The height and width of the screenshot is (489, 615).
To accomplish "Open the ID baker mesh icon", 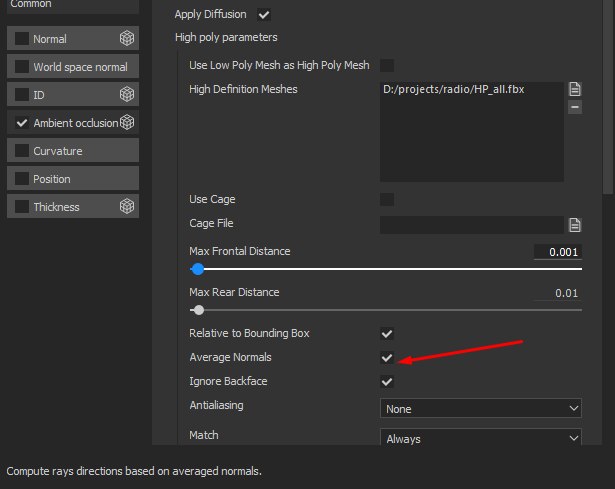I will click(127, 94).
